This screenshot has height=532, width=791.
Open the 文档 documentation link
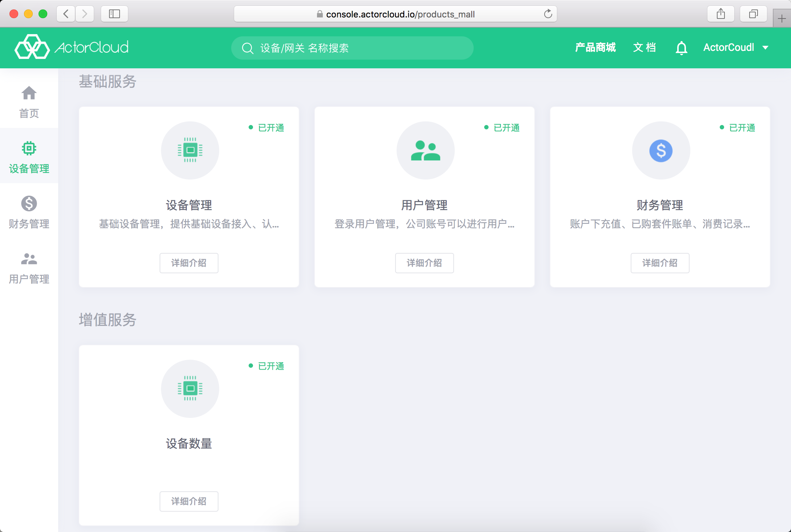tap(645, 47)
